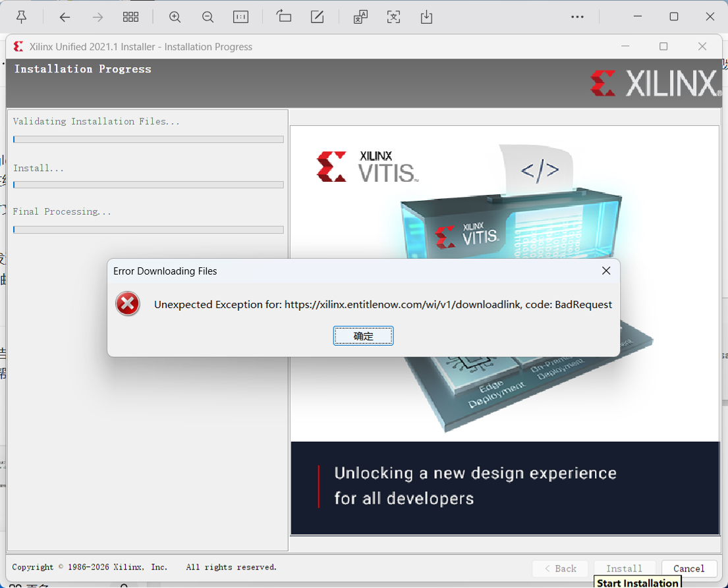Maximize the image viewer window
The height and width of the screenshot is (588, 728).
[x=674, y=16]
